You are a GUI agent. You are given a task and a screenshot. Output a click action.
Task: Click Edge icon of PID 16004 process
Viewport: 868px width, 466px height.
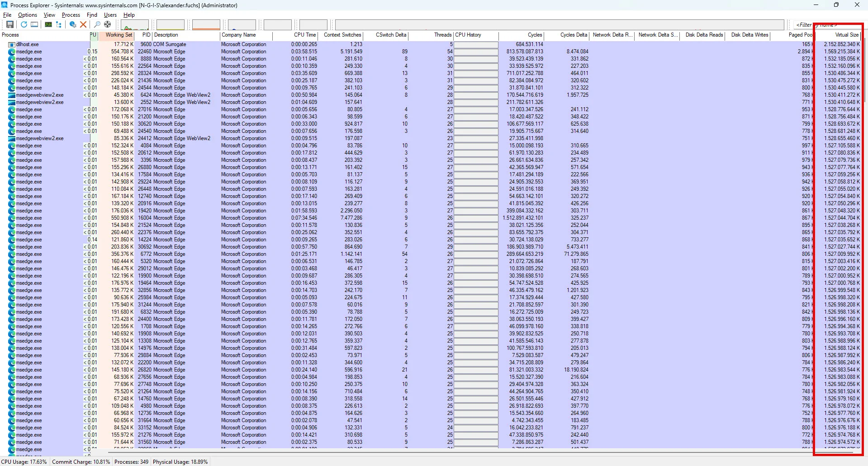[12, 218]
